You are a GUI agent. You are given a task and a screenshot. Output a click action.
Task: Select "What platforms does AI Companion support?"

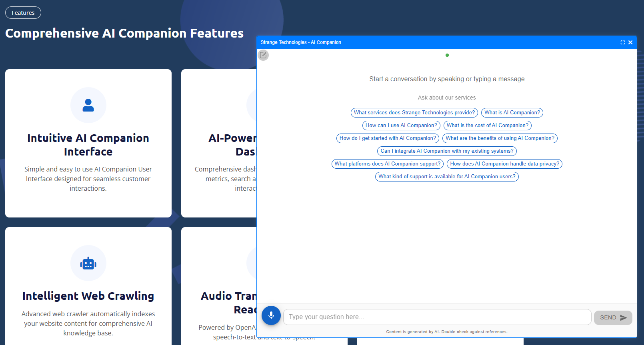387,164
